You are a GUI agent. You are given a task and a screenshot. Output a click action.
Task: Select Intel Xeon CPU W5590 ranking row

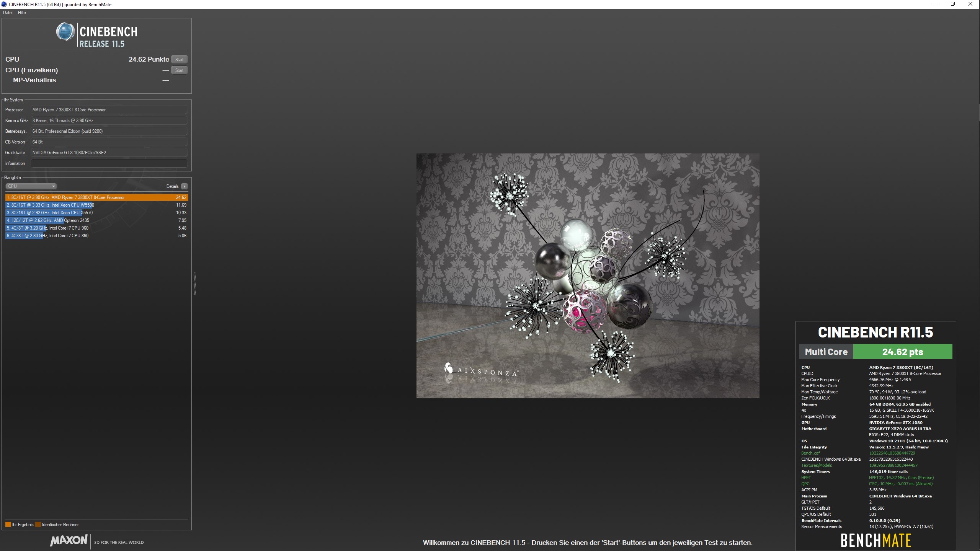[97, 205]
